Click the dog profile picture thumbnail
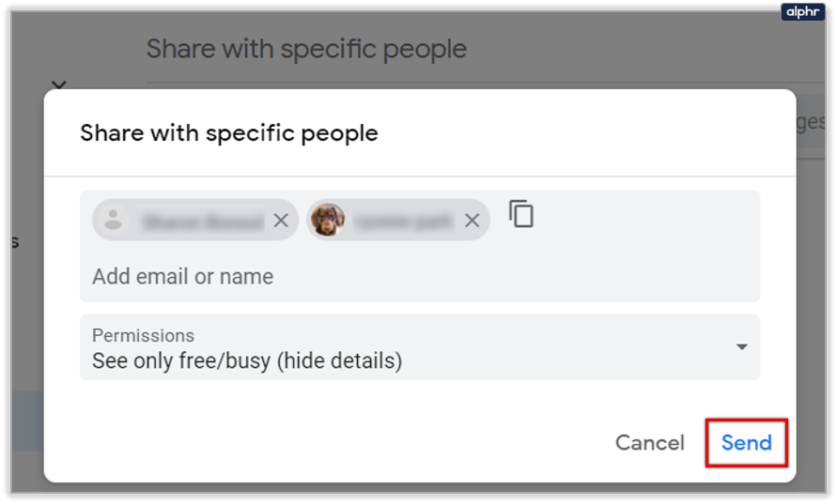The height and width of the screenshot is (504, 837). pos(328,221)
